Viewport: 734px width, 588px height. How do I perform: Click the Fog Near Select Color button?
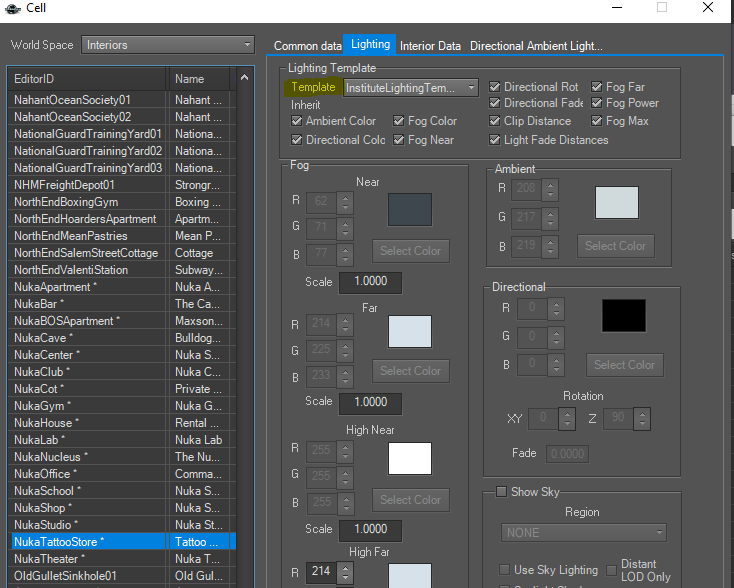[411, 251]
